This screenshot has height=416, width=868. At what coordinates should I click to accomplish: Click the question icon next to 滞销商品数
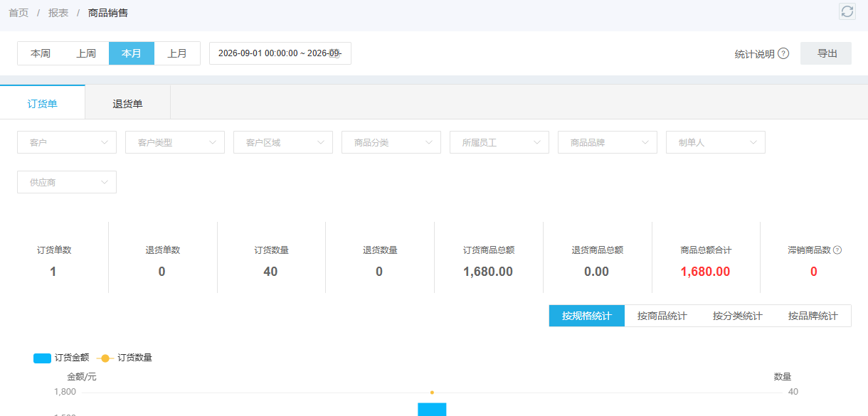(x=837, y=250)
